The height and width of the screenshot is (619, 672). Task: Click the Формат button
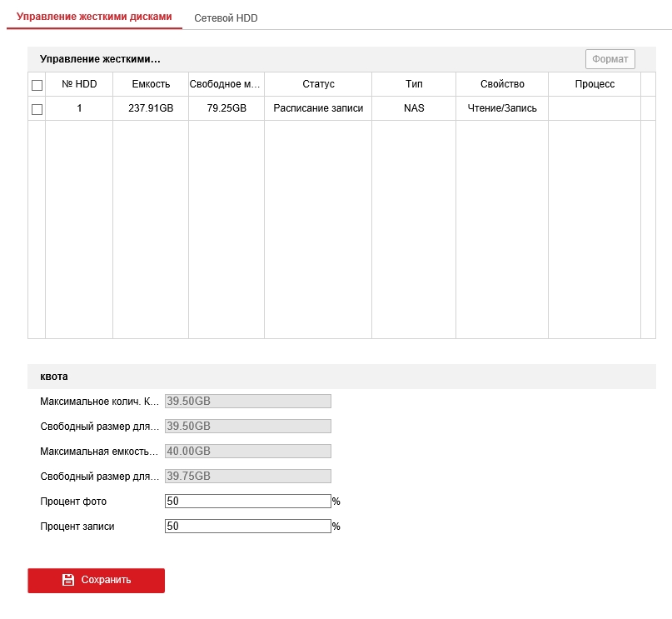(x=610, y=59)
